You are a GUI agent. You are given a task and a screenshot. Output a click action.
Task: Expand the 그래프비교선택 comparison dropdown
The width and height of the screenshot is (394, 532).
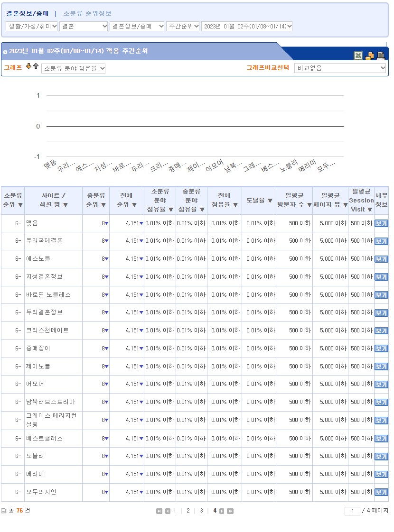tap(340, 68)
